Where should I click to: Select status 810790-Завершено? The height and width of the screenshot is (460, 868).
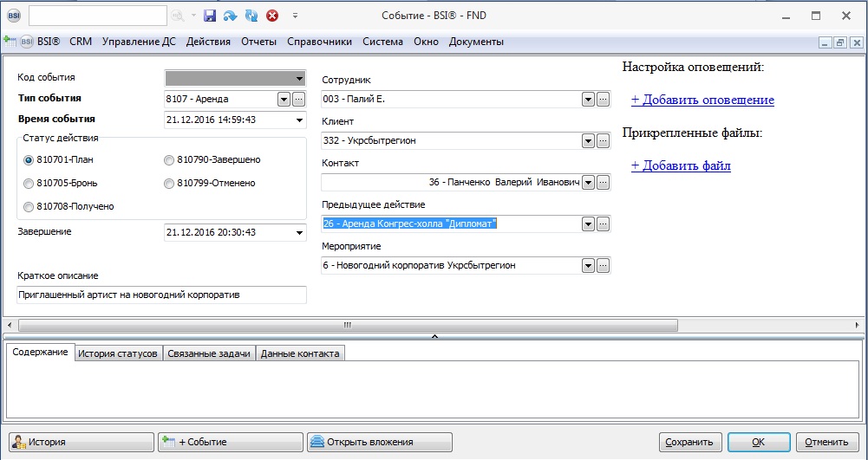170,160
